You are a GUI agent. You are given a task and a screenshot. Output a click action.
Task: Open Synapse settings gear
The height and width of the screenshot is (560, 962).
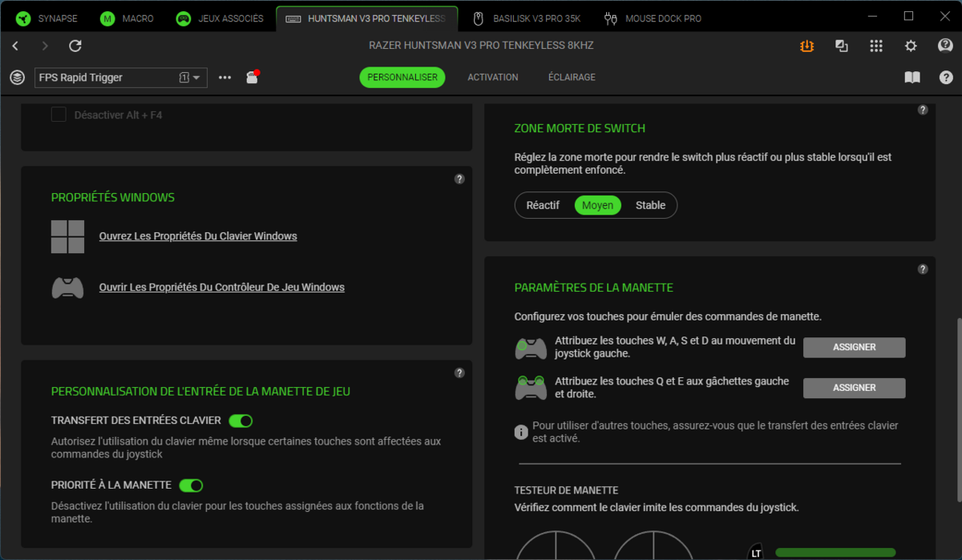pos(911,46)
